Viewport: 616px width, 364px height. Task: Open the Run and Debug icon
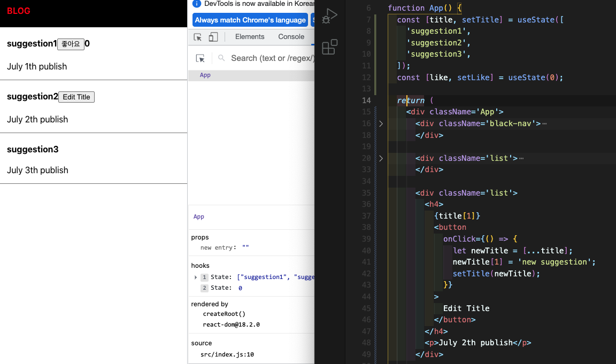[329, 16]
